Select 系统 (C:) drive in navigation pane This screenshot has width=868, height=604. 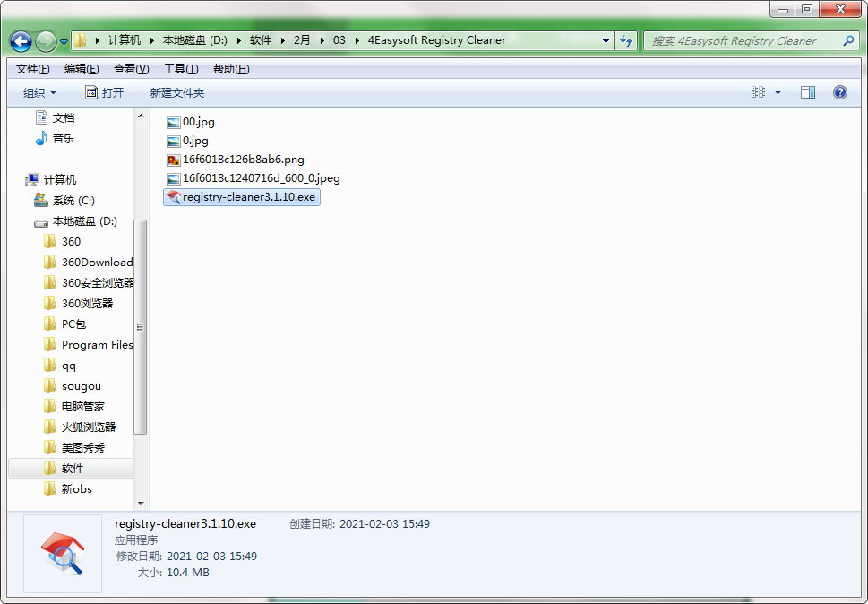pyautogui.click(x=64, y=201)
